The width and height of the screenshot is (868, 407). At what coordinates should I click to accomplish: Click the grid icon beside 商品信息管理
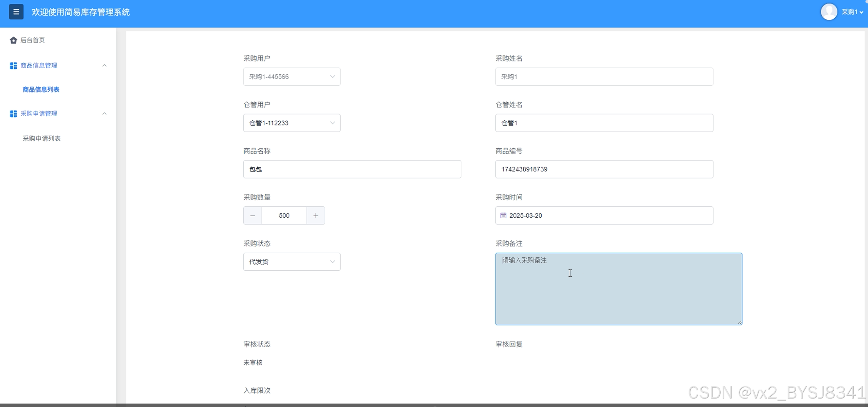tap(13, 66)
